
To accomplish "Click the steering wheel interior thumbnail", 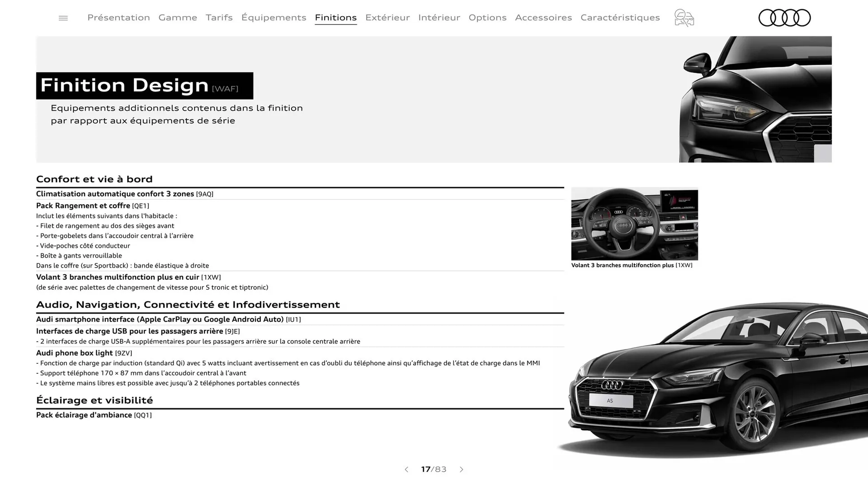I will (634, 224).
